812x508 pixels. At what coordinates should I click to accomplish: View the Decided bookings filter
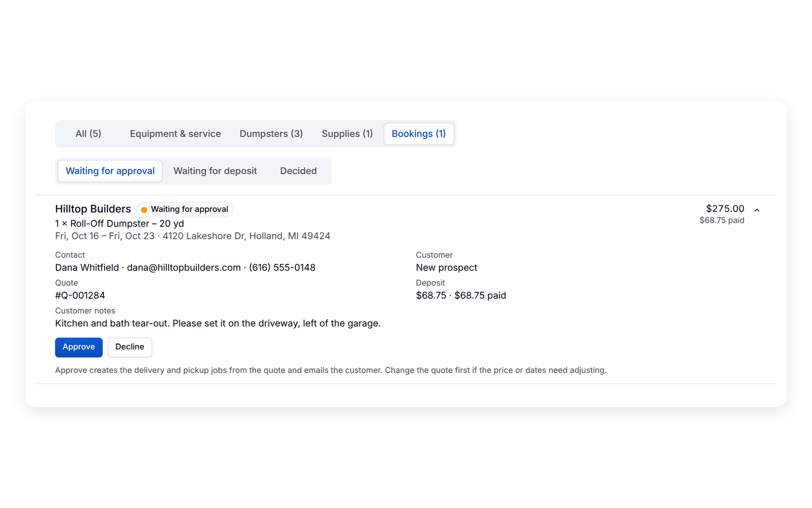click(298, 171)
